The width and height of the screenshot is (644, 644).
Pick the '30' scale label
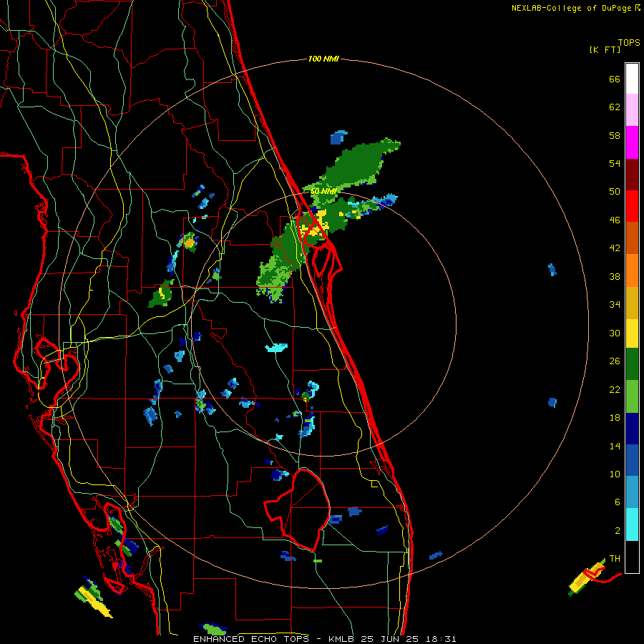point(615,333)
